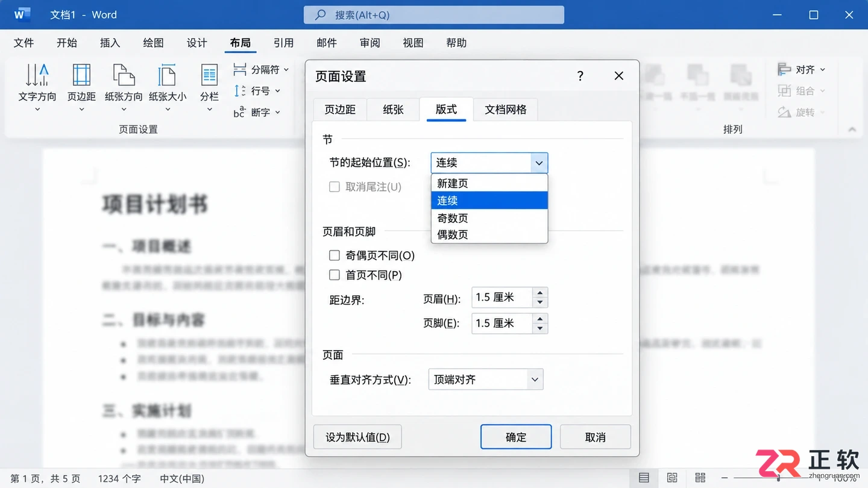Screen dimensions: 868x488
Task: Open the 设计 ribbon tab
Action: point(197,43)
